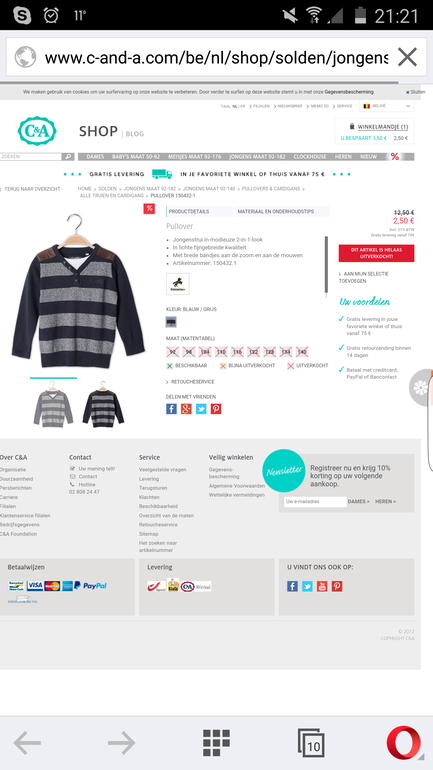Select size 116 box

237,352
